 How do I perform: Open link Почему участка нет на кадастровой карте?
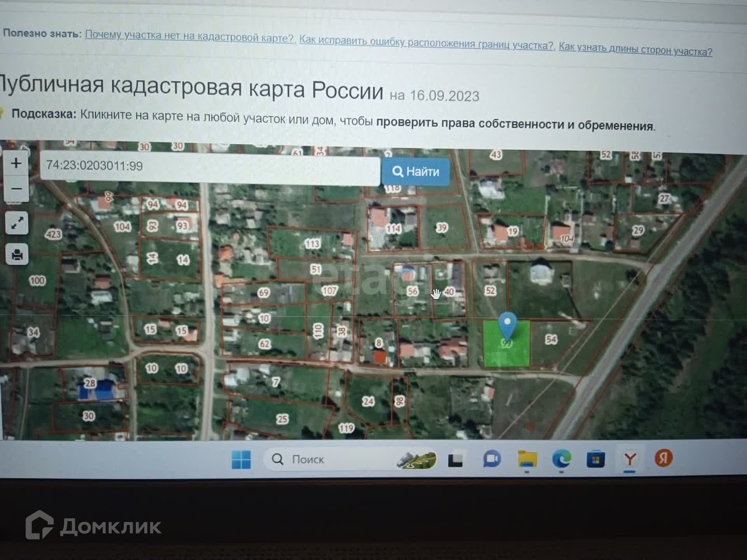point(189,36)
